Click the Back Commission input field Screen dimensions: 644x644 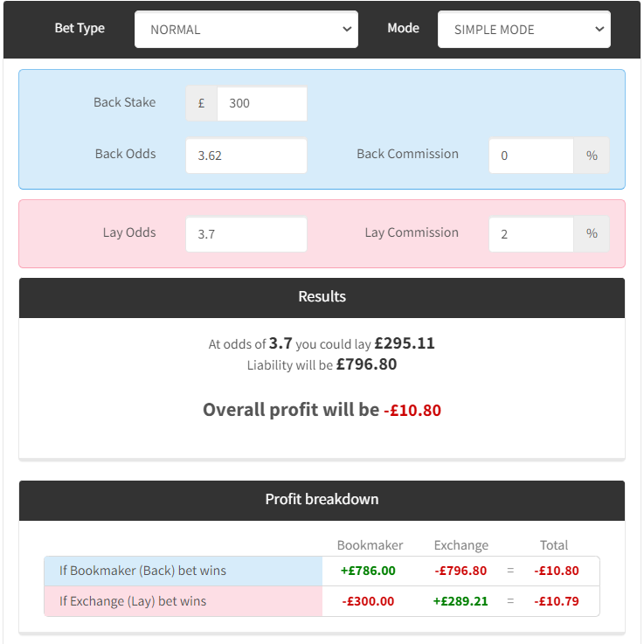point(531,156)
